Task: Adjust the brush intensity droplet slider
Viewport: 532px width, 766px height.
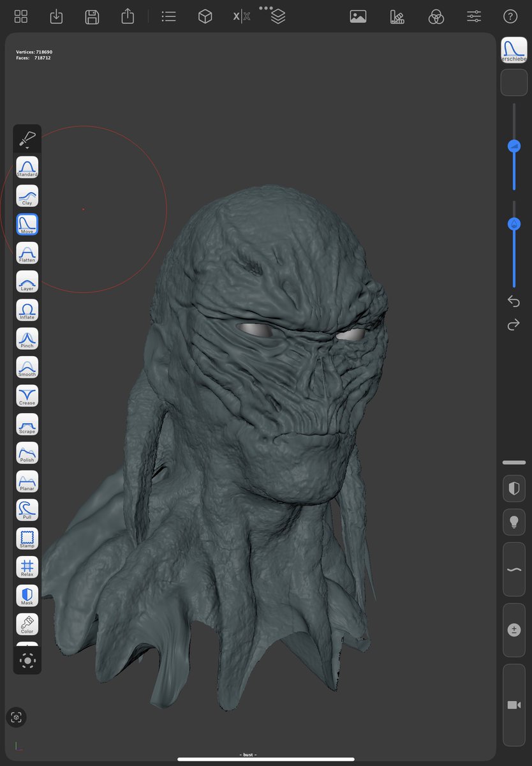Action: (x=514, y=224)
